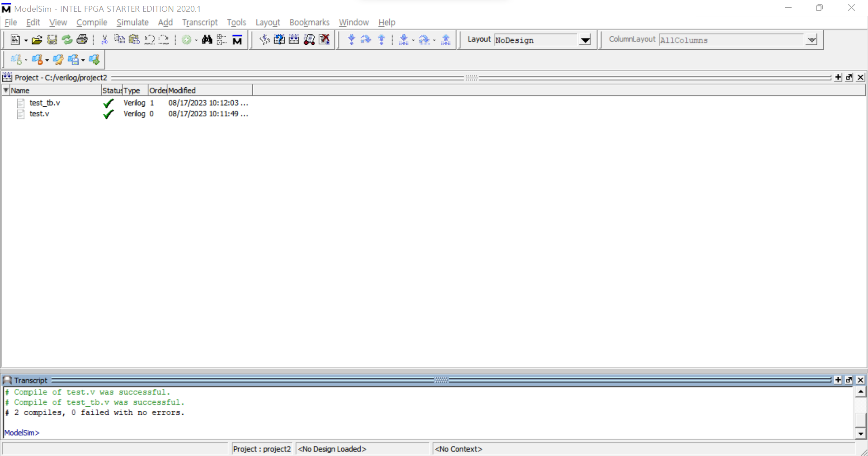Image resolution: width=868 pixels, height=456 pixels.
Task: Undock the Project pane
Action: 849,77
